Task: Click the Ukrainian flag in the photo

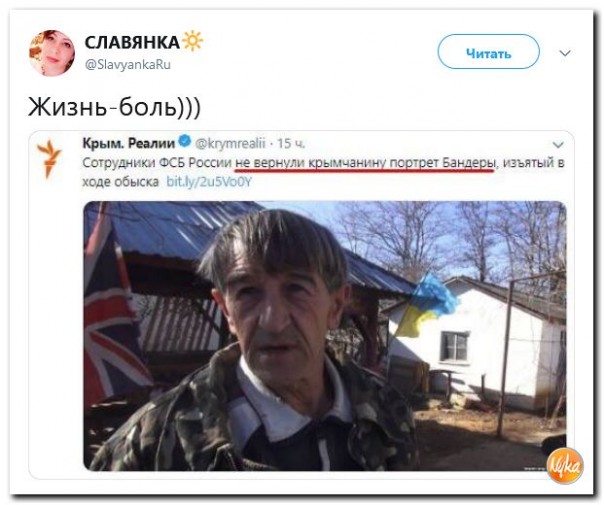Action: [x=425, y=304]
